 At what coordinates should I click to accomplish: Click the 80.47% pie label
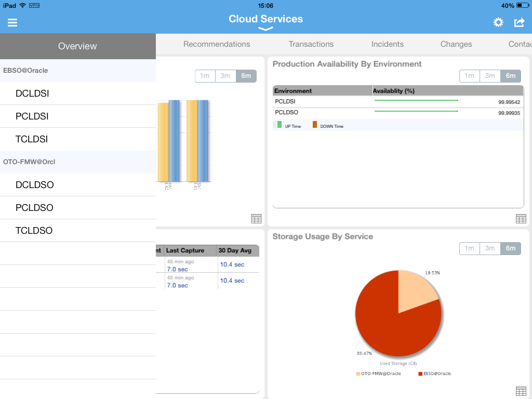(364, 353)
